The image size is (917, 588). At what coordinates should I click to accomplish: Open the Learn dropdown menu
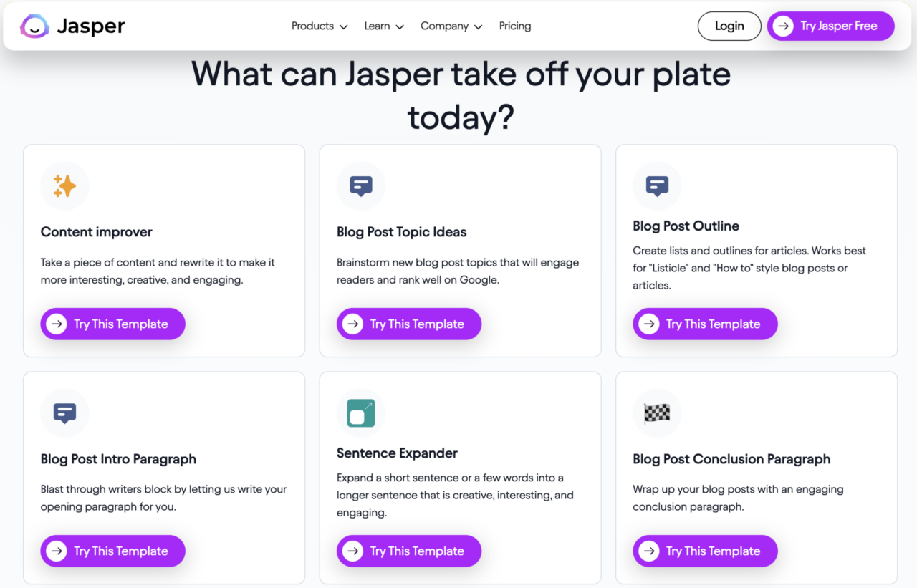tap(383, 26)
